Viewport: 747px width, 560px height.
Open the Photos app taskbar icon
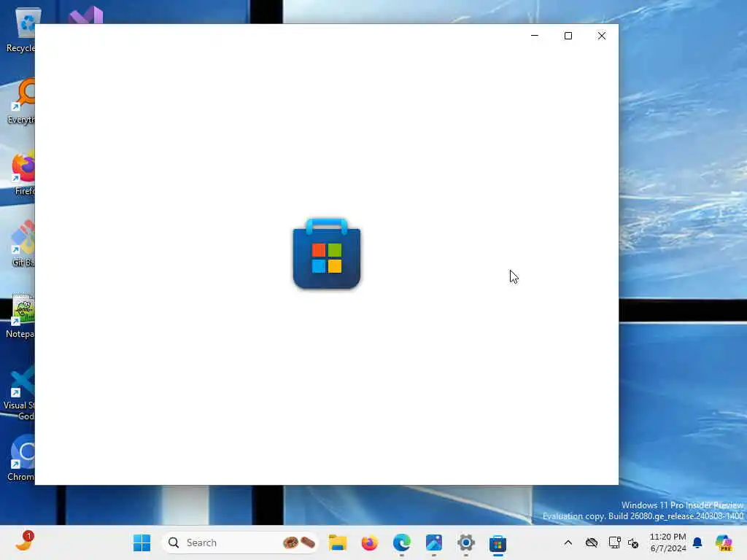tap(434, 542)
